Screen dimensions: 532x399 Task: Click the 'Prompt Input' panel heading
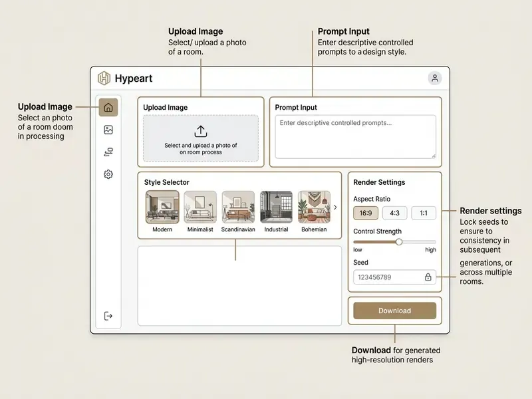point(296,108)
